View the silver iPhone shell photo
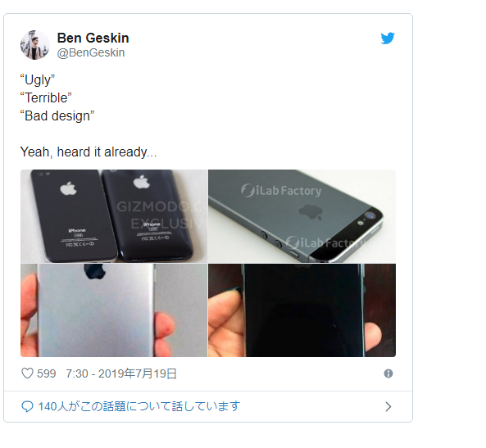486x448 pixels. click(x=114, y=310)
